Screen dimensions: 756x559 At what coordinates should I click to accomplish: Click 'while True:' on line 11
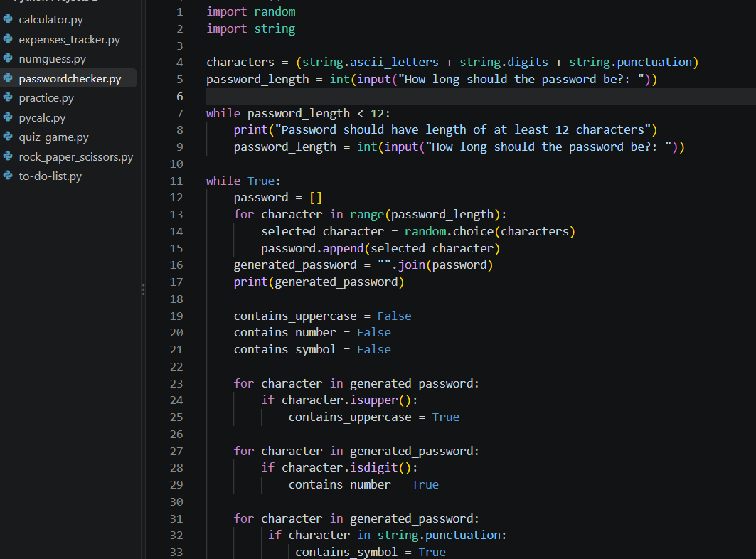[243, 181]
